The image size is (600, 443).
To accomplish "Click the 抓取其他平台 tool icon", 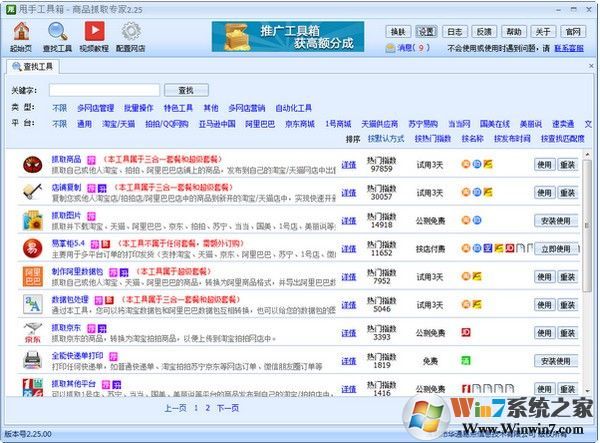I will (33, 387).
